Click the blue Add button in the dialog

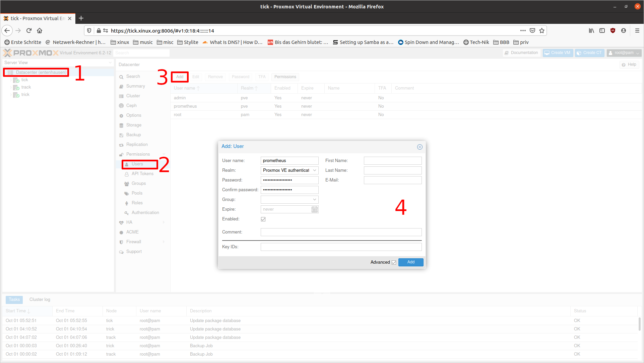point(411,262)
